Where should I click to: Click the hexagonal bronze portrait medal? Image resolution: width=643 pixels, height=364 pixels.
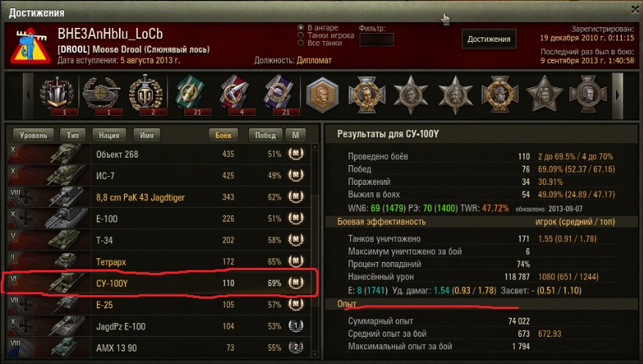coord(323,95)
